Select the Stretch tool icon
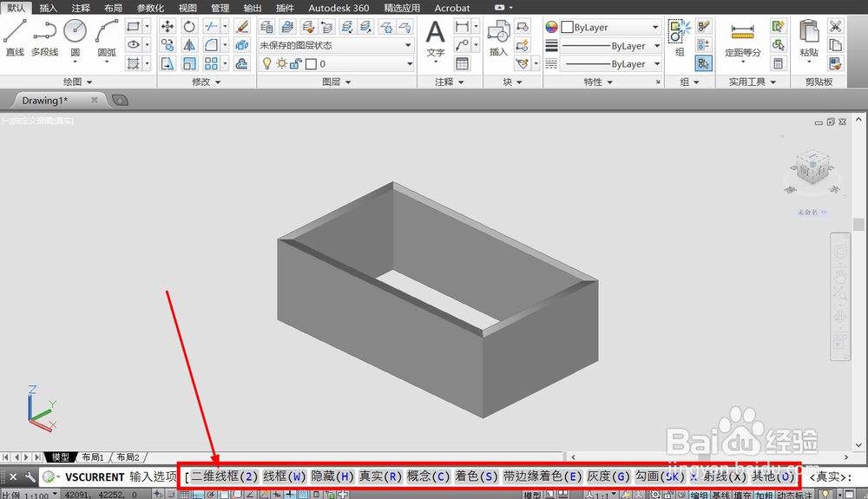 tap(168, 63)
